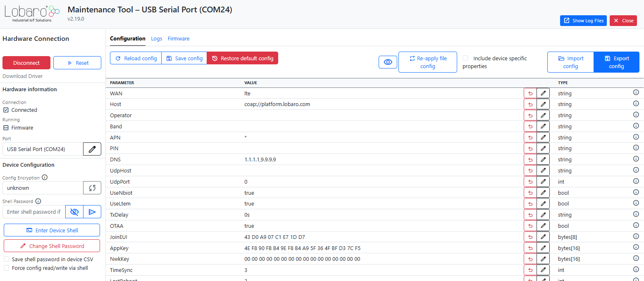This screenshot has height=281, width=644.
Task: Open the Shell Password info tooltip
Action: coord(38,201)
